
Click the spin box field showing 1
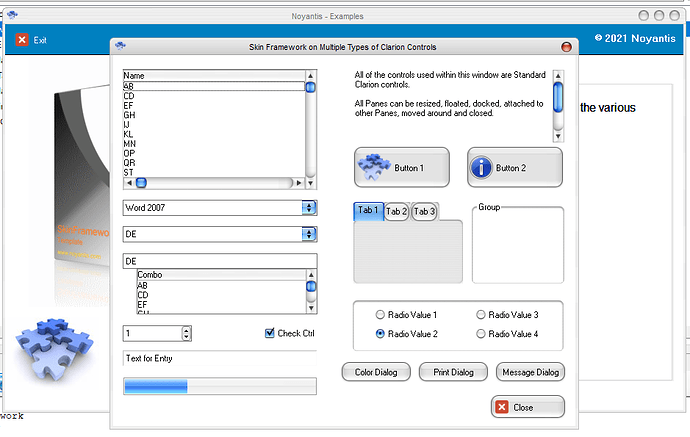coord(152,333)
